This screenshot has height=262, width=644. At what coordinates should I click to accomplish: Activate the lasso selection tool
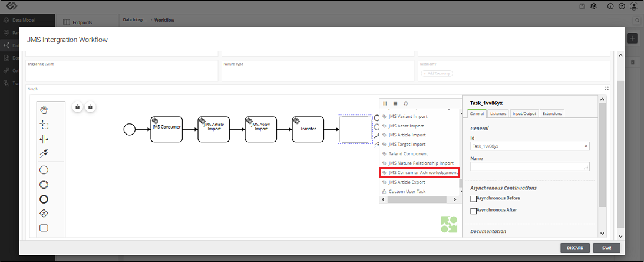(x=44, y=125)
